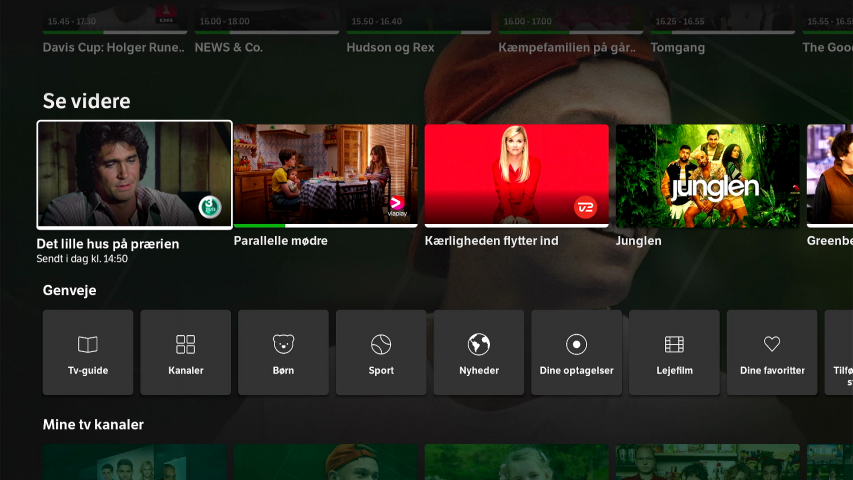Image resolution: width=853 pixels, height=480 pixels.
Task: Select the Junglen show thumbnail
Action: [707, 175]
